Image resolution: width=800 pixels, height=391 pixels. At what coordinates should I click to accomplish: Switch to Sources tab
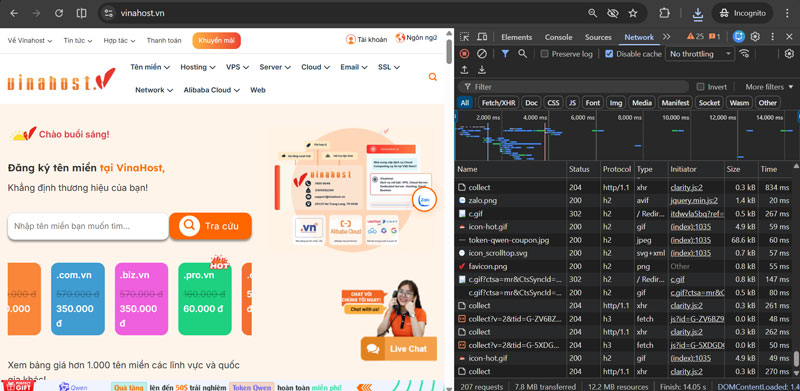[x=598, y=37]
